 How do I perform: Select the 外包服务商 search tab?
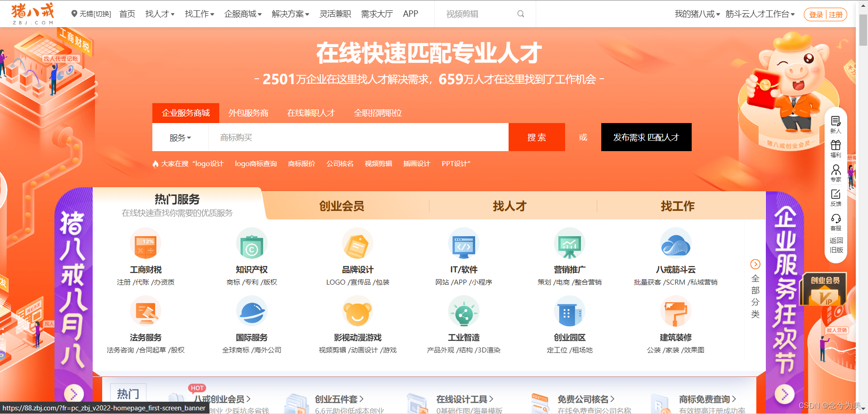pyautogui.click(x=248, y=113)
